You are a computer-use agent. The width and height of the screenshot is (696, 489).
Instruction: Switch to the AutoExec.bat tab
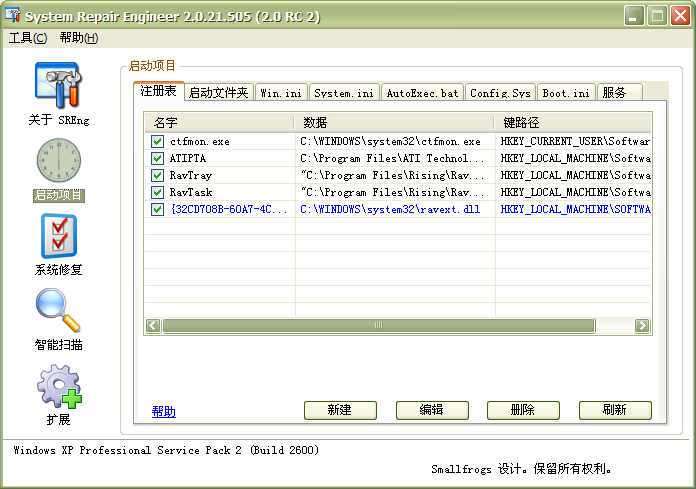click(422, 93)
